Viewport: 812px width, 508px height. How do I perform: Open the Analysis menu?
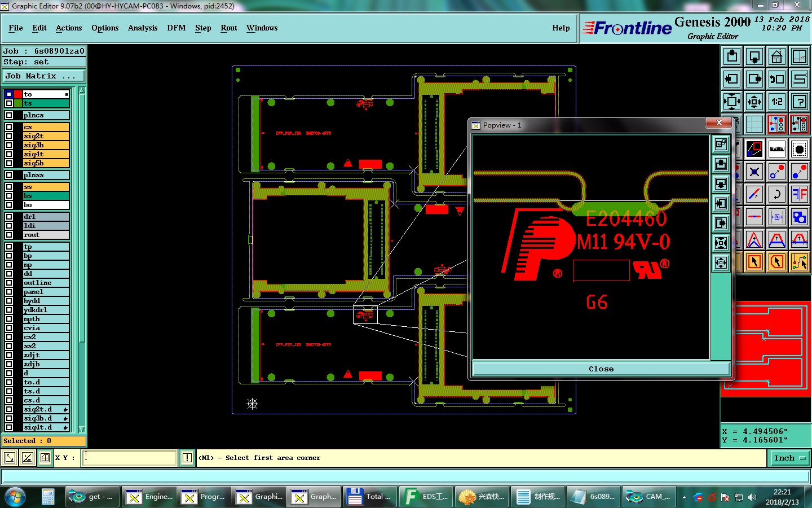143,28
